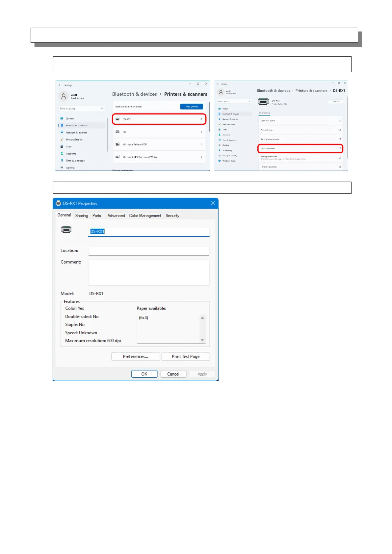Select the General tab in DS-RX1 Properties
The height and width of the screenshot is (554, 392).
[64, 215]
